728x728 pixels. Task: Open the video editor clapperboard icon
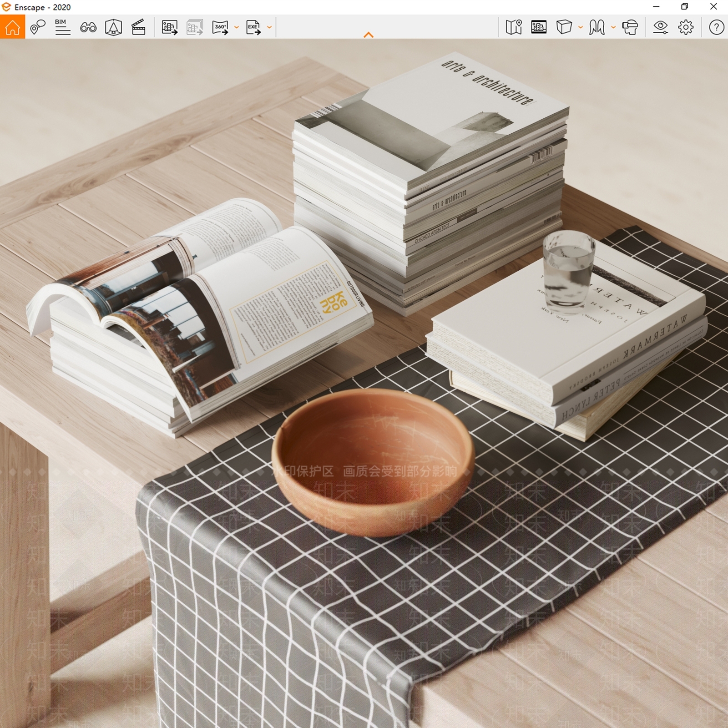click(x=138, y=27)
